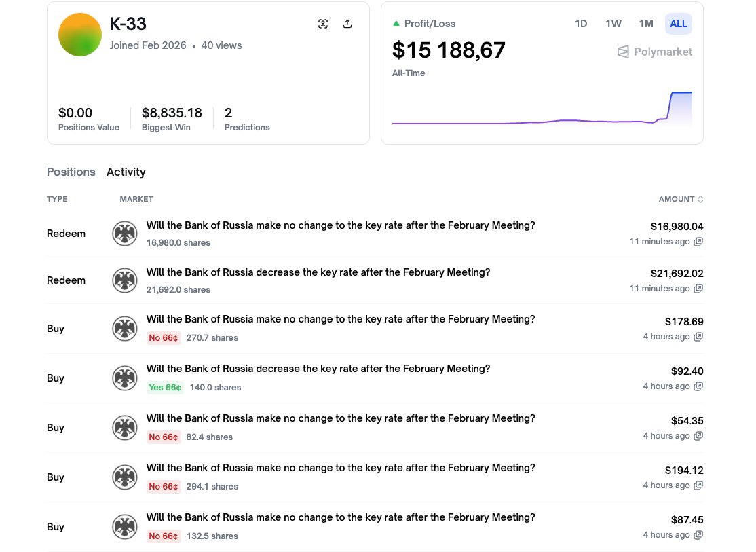This screenshot has height=552, width=756.
Task: Click the copy icon on the $178.69 Buy row
Action: point(698,337)
